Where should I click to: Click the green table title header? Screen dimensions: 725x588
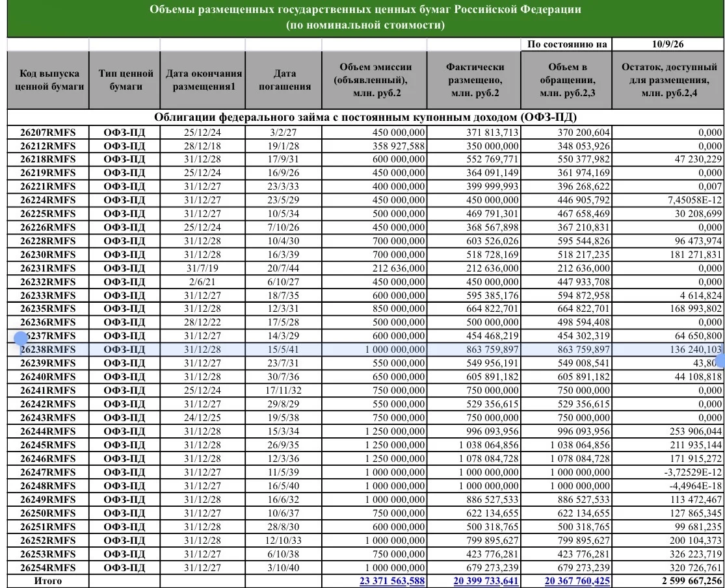pyautogui.click(x=365, y=18)
